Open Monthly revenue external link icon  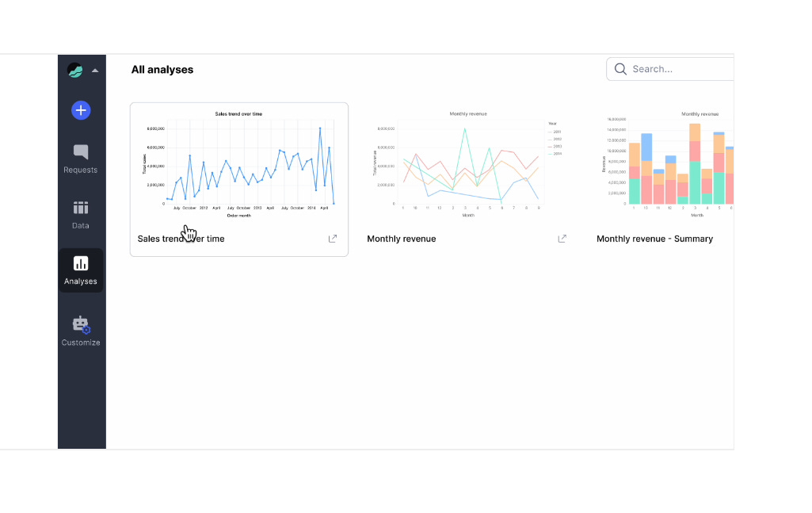coord(562,239)
